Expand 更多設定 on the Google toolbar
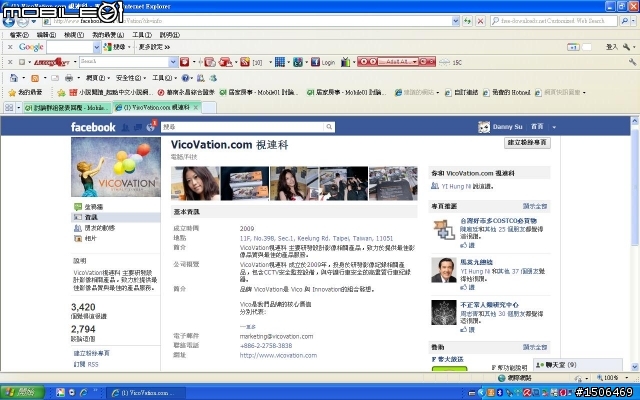Screen dimensions: 640x400 click(154, 47)
